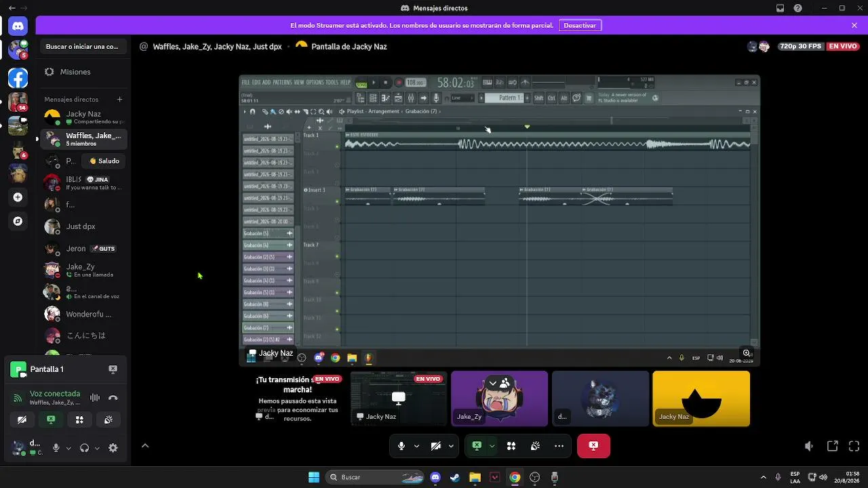Enter fullscreen with the corner arrows icon
This screenshot has height=488, width=868.
pyautogui.click(x=854, y=446)
